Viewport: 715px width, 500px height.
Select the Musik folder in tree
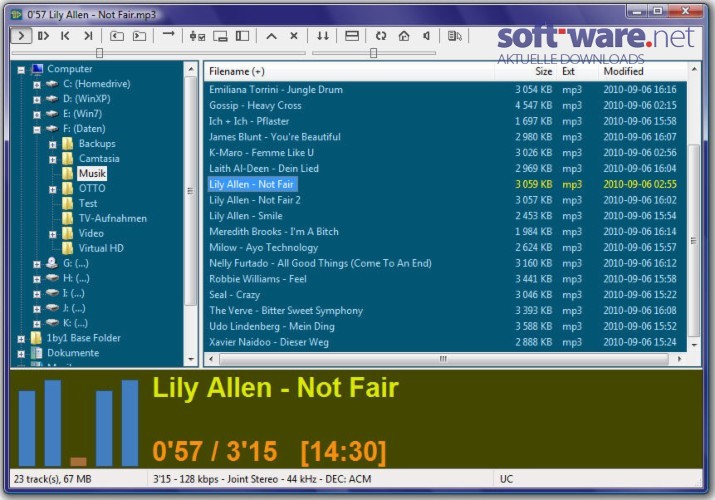(92, 173)
